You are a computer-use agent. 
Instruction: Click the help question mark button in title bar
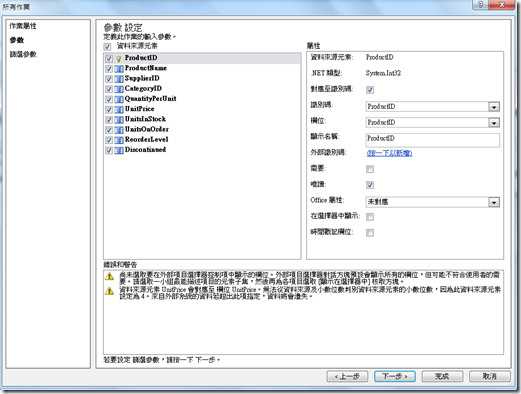(480, 4)
